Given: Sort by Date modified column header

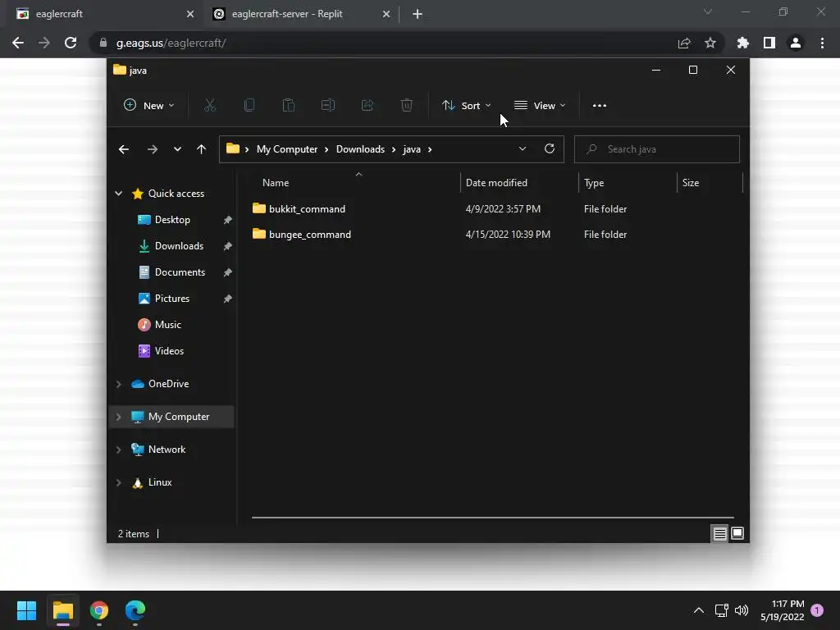Looking at the screenshot, I should (519, 183).
